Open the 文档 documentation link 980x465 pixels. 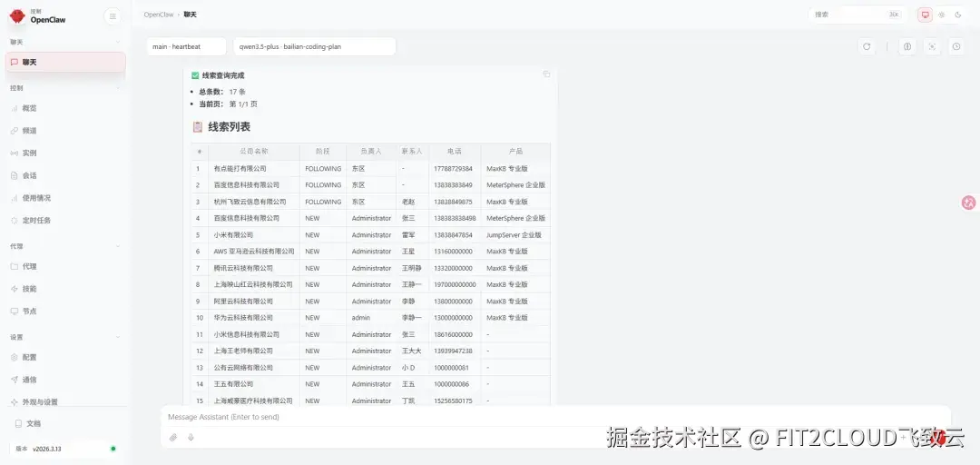65,423
